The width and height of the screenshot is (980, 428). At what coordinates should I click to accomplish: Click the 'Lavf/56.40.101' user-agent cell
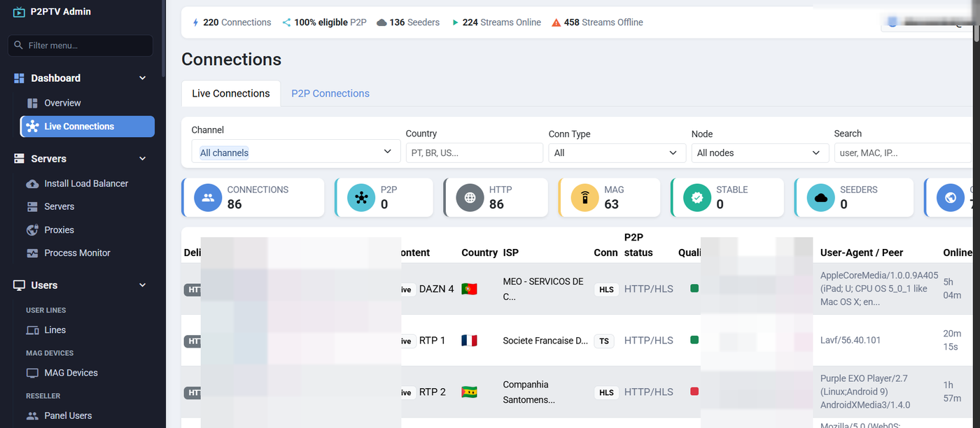click(x=850, y=341)
